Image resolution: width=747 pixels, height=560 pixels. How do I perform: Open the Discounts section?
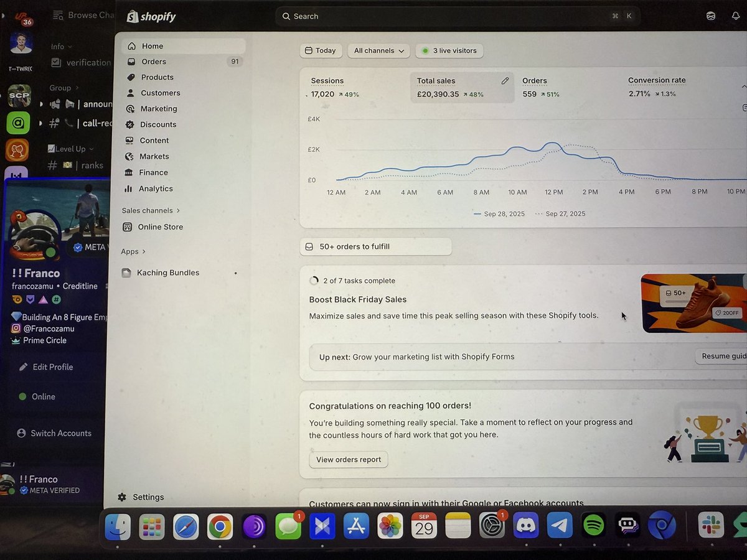(158, 124)
